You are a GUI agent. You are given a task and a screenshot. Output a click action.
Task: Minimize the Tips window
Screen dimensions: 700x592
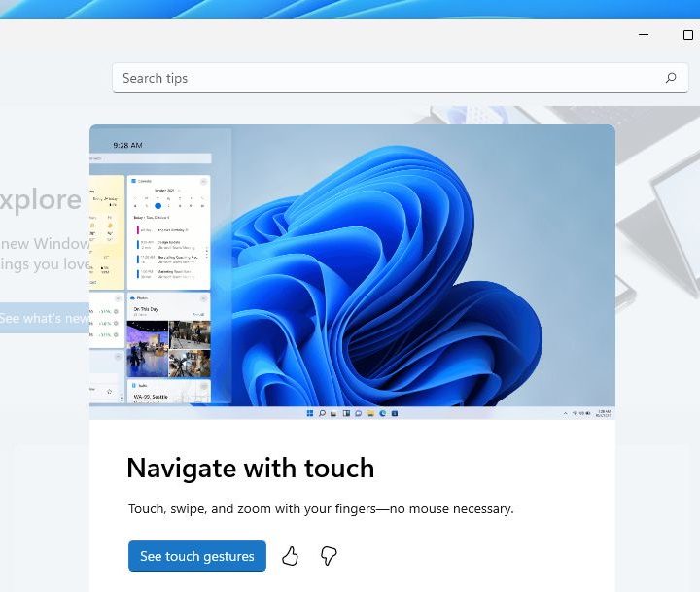[x=644, y=34]
